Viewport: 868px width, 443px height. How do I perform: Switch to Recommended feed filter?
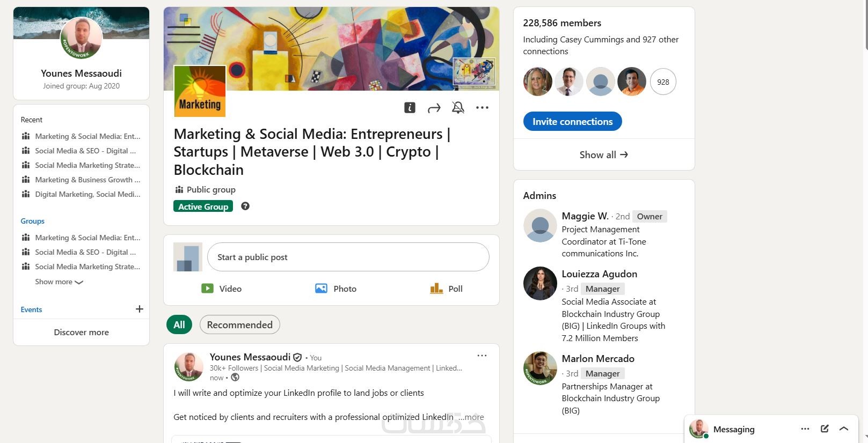click(x=239, y=324)
